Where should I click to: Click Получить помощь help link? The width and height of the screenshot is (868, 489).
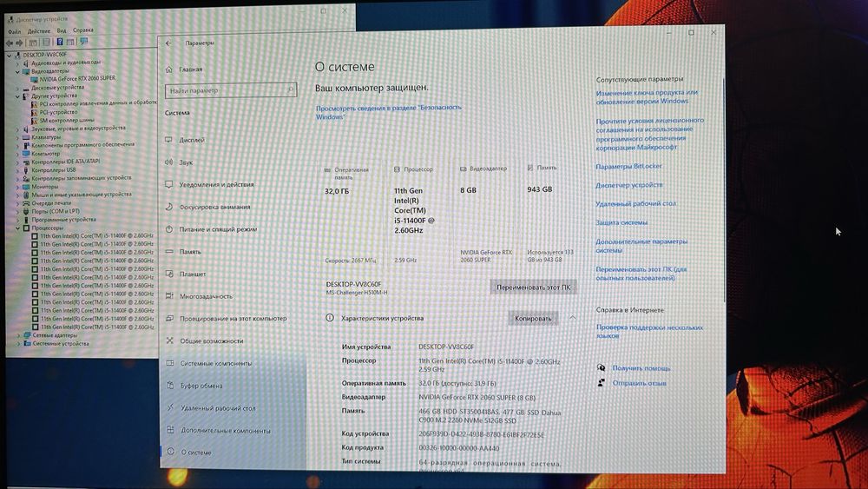tap(641, 368)
